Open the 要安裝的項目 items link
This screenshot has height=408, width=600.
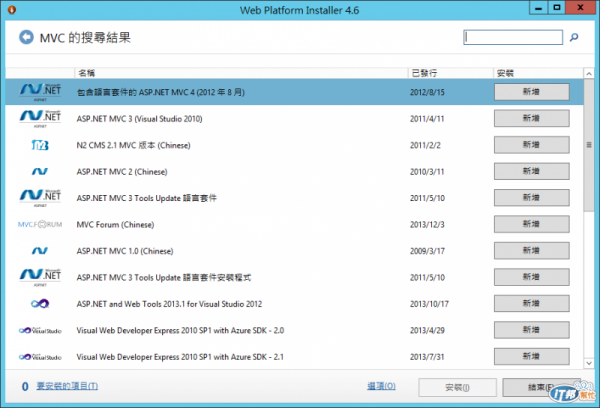tap(67, 386)
